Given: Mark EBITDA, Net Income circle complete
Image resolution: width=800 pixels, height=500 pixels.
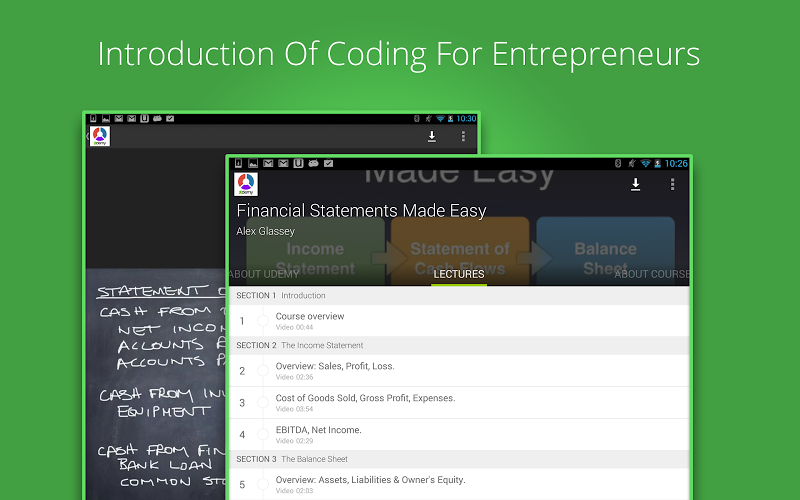Looking at the screenshot, I should 263,435.
